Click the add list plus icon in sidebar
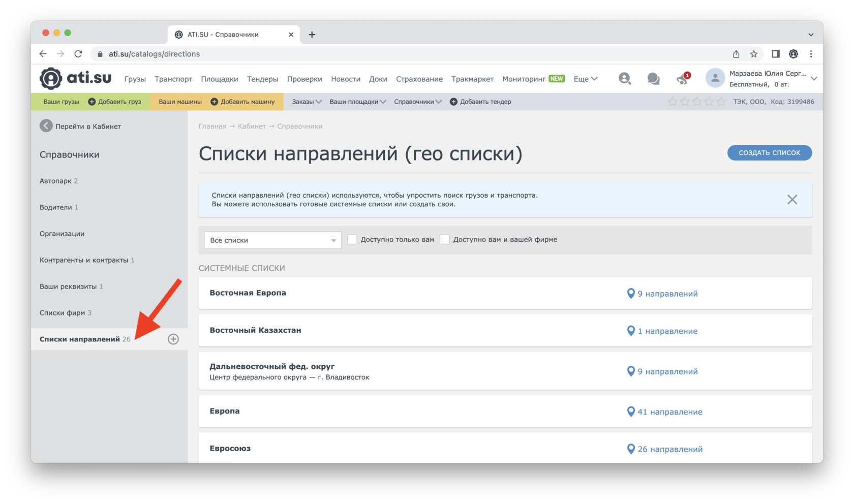Viewport: 854px width, 504px height. click(173, 339)
